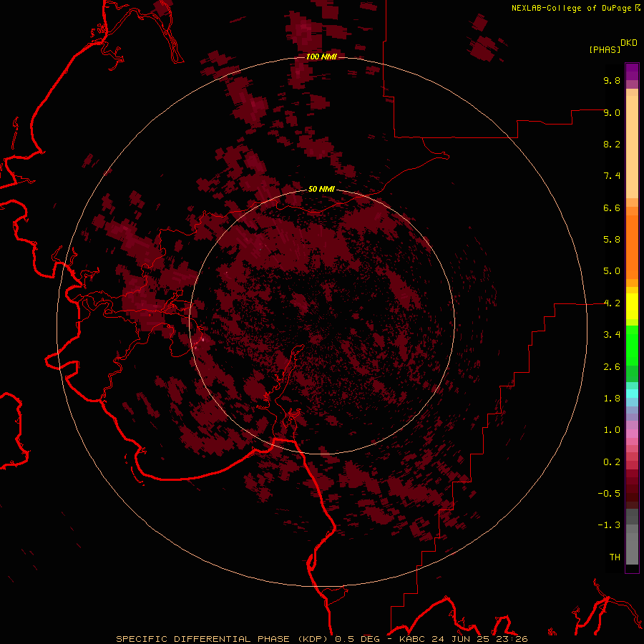The height and width of the screenshot is (644, 644).
Task: Click the "KABC" radar site identifier
Action: click(x=414, y=639)
